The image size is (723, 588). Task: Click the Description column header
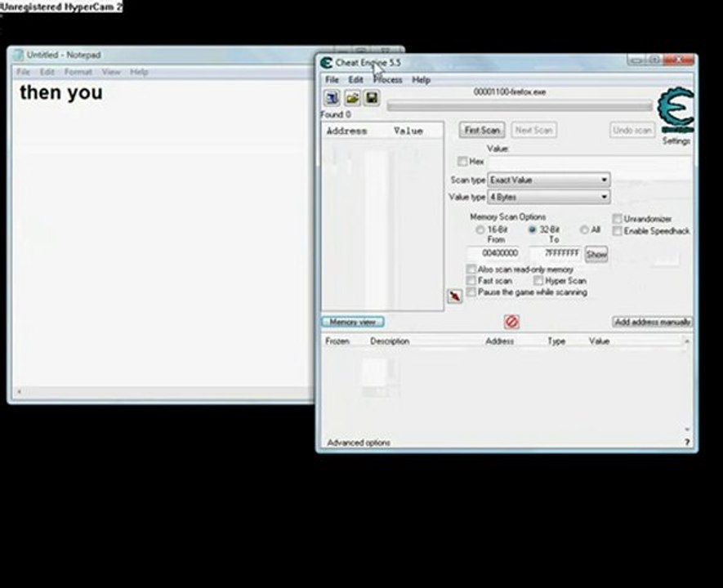click(x=390, y=341)
